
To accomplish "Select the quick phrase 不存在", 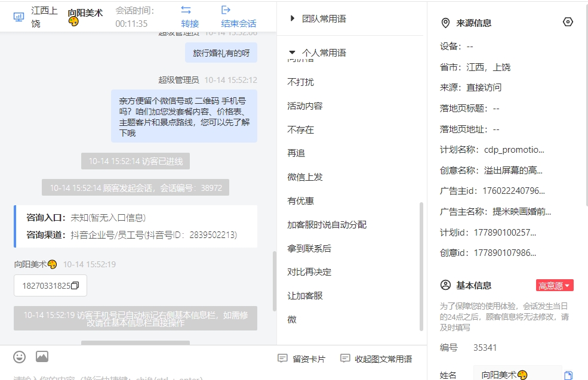I will pyautogui.click(x=300, y=129).
